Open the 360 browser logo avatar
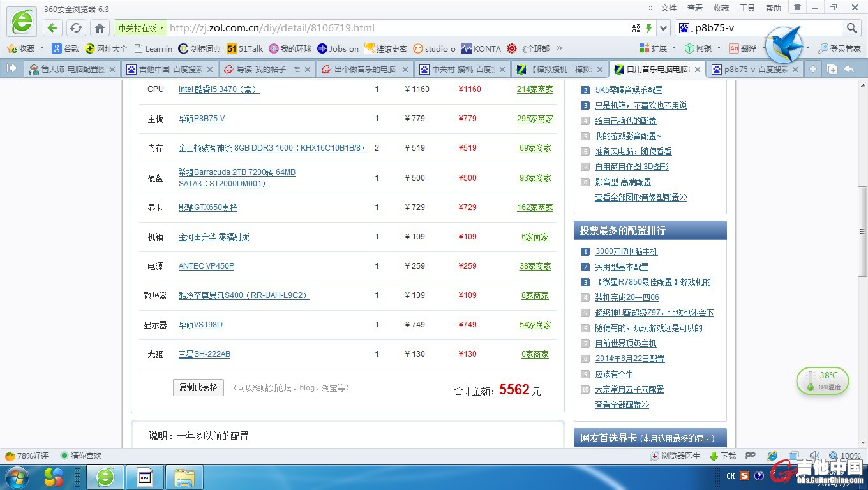 click(x=22, y=22)
